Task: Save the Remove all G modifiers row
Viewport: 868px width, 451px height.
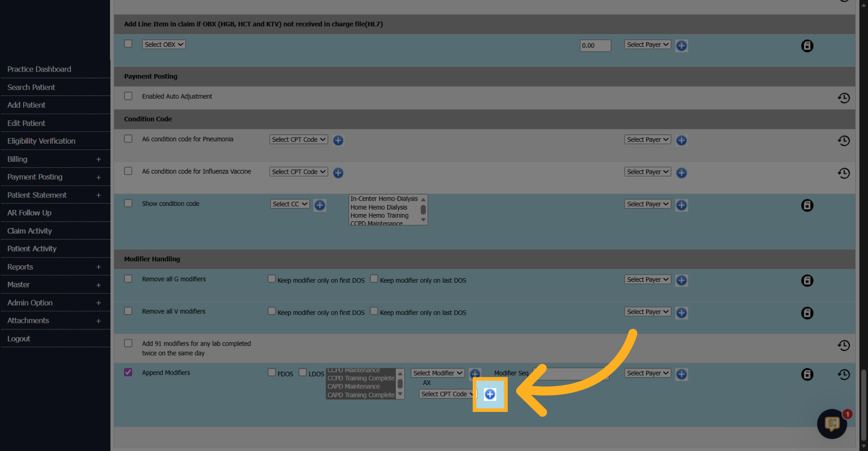Action: point(807,281)
